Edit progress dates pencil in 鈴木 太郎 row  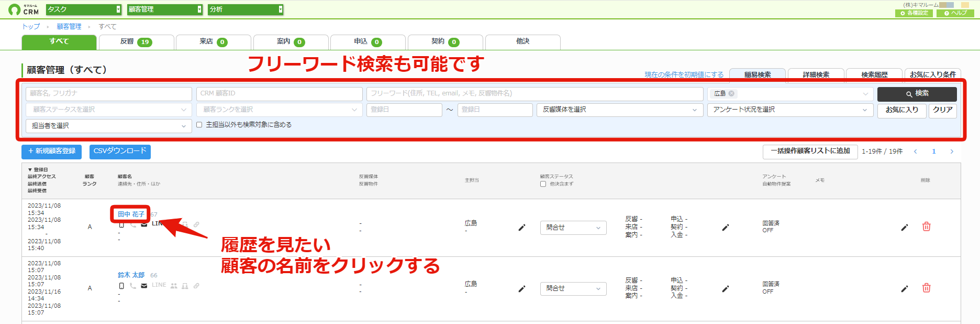pos(726,289)
